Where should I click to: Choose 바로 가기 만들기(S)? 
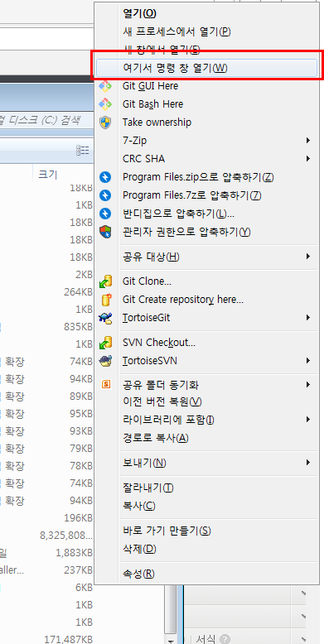207,531
